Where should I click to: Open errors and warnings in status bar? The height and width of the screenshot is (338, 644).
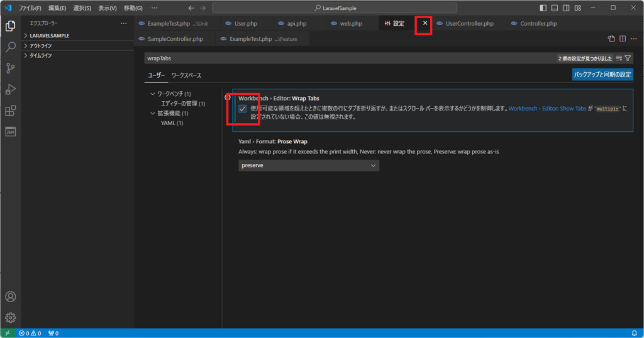coord(30,333)
